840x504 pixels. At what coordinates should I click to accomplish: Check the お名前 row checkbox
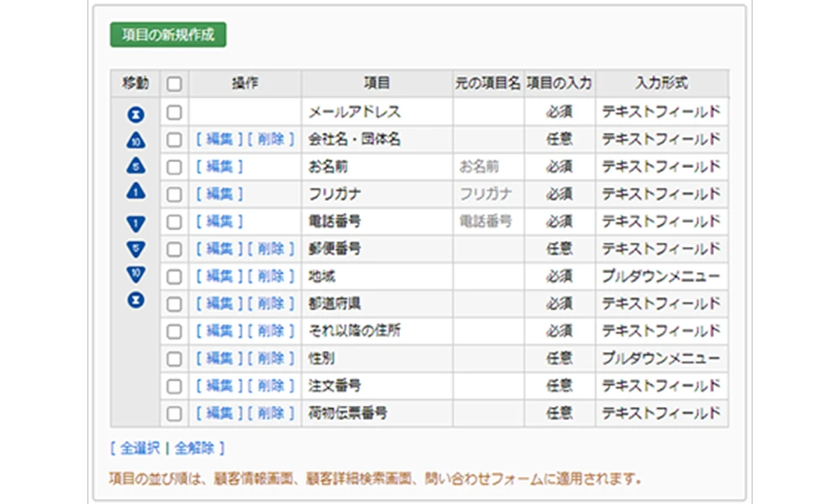[174, 167]
